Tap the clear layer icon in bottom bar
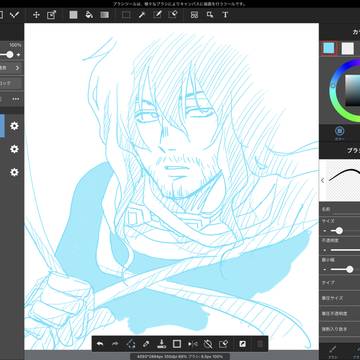The width and height of the screenshot is (360, 360). [224, 344]
